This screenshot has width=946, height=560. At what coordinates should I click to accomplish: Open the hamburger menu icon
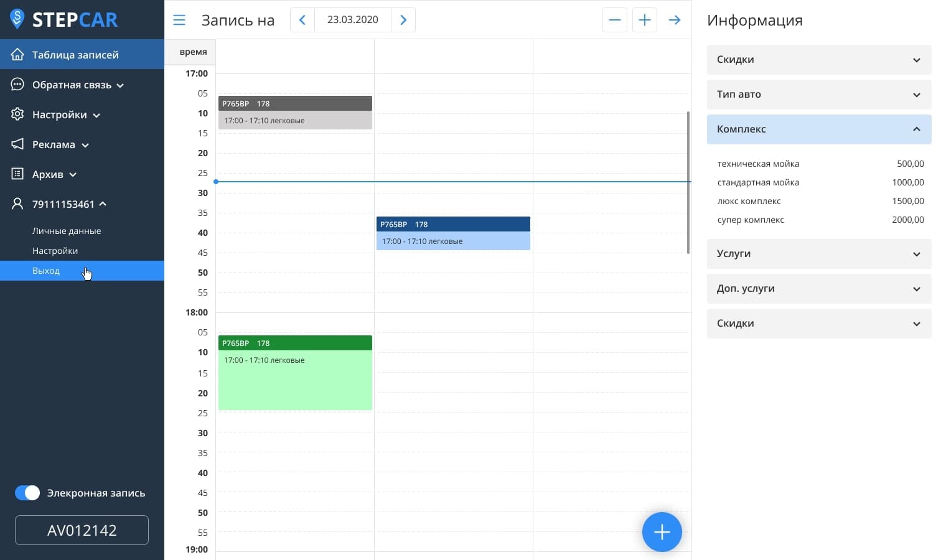coord(179,20)
